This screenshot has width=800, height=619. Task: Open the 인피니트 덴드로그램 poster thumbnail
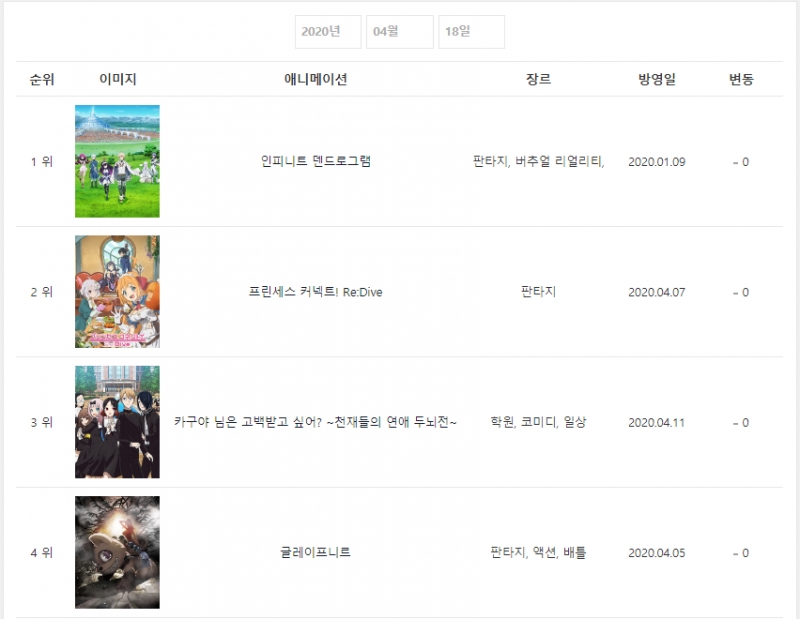click(x=117, y=161)
